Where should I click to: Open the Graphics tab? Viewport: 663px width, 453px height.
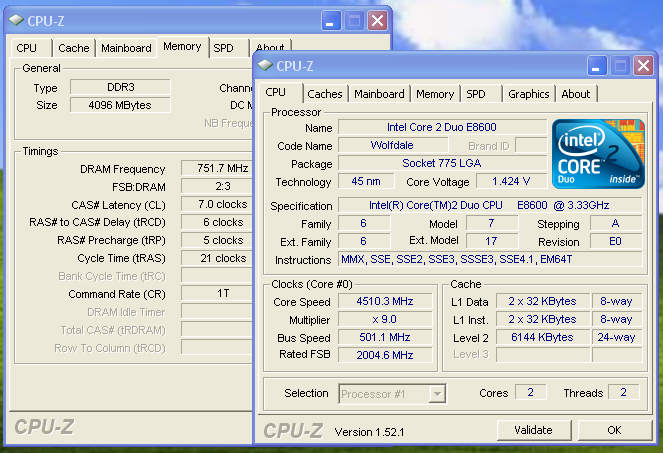(x=529, y=94)
